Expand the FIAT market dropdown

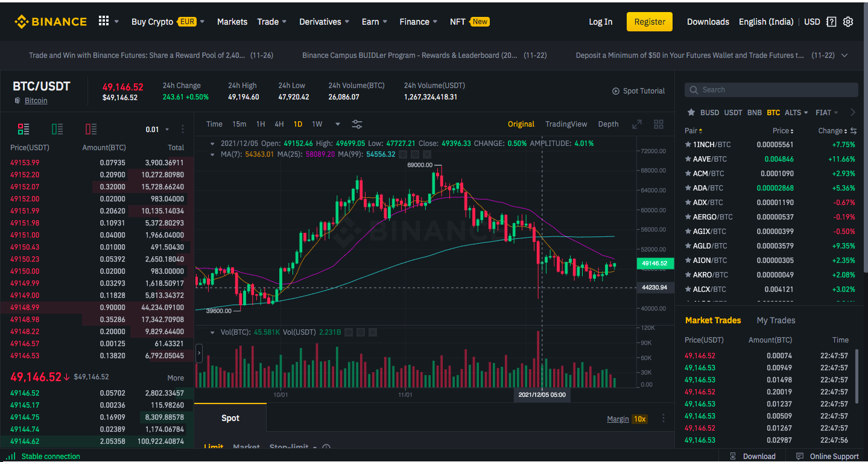pyautogui.click(x=827, y=113)
